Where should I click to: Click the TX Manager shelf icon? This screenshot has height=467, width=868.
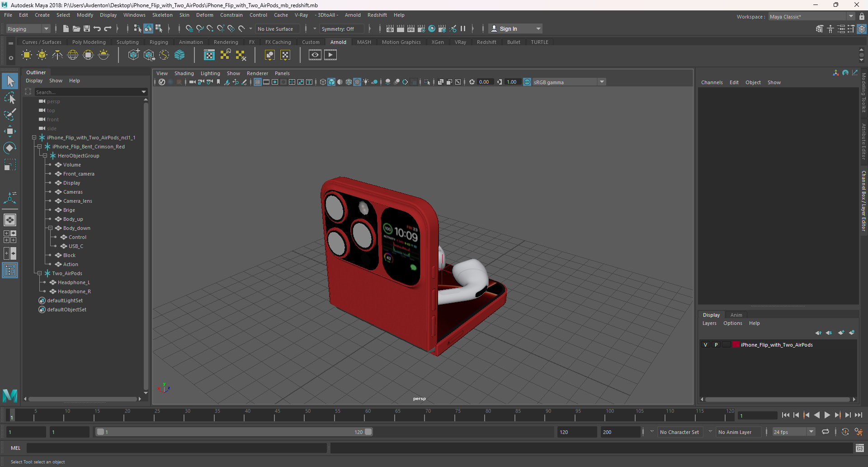209,55
